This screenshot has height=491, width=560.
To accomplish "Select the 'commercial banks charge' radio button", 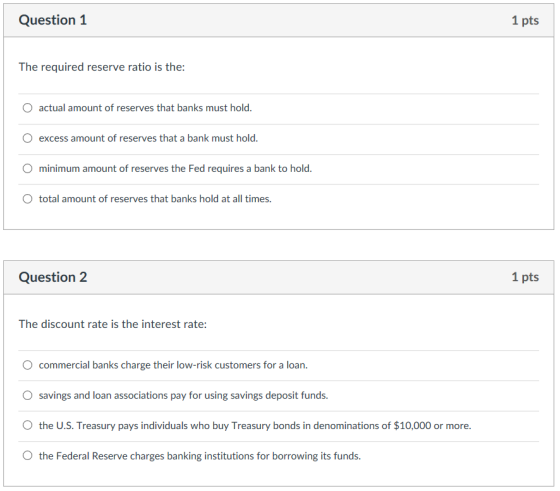I will [28, 365].
